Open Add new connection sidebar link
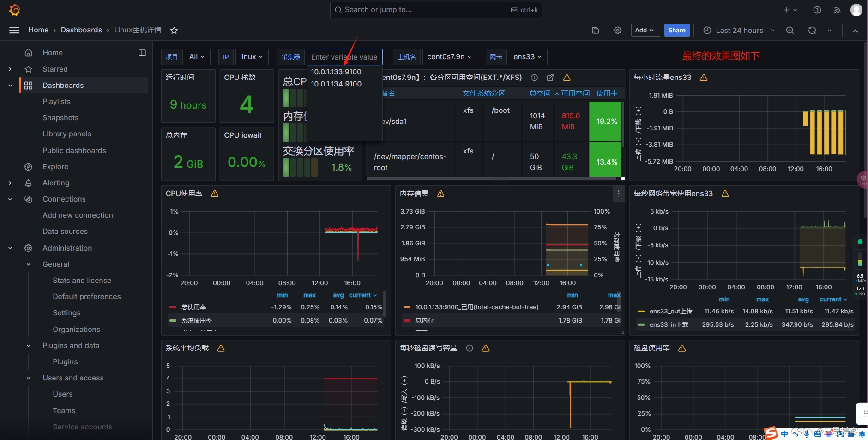This screenshot has width=868, height=440. pyautogui.click(x=78, y=215)
